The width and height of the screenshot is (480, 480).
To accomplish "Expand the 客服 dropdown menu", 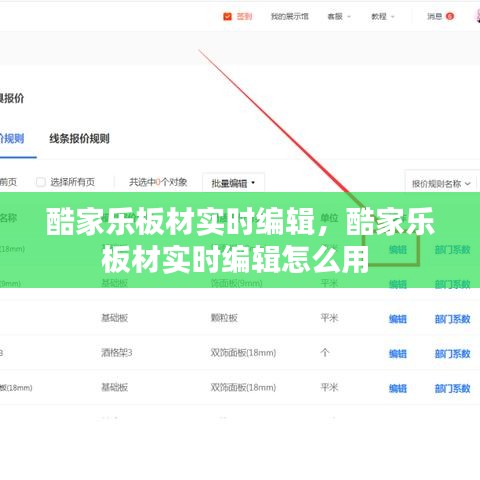I will click(x=339, y=16).
